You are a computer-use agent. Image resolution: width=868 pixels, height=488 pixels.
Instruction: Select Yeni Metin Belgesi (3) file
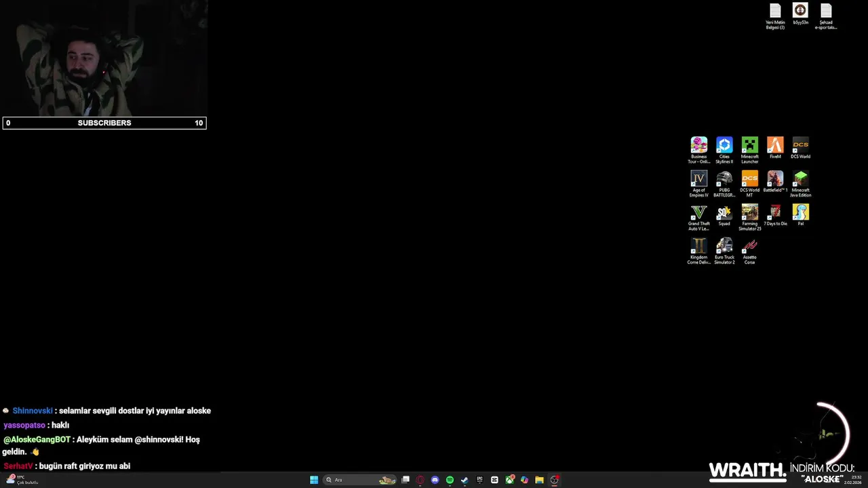[775, 17]
